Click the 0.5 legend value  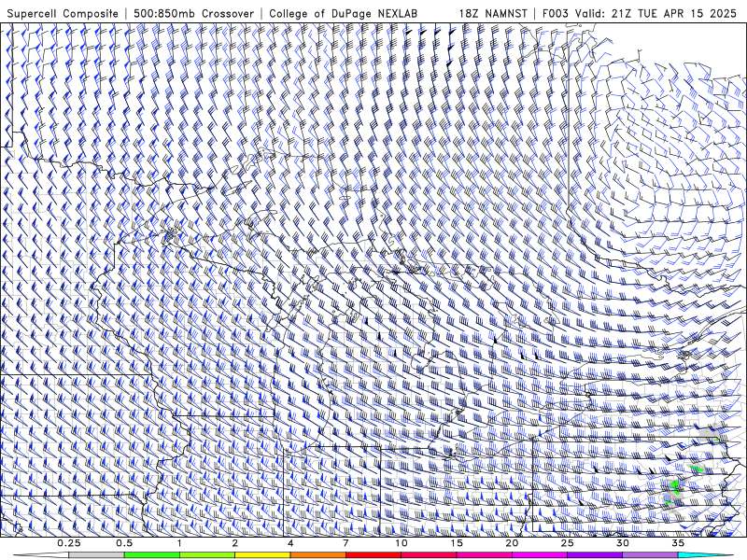[x=124, y=543]
